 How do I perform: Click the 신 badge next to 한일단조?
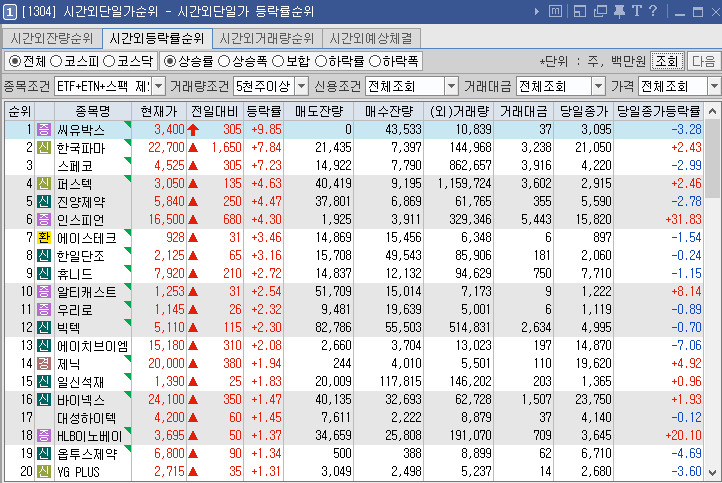coord(44,255)
